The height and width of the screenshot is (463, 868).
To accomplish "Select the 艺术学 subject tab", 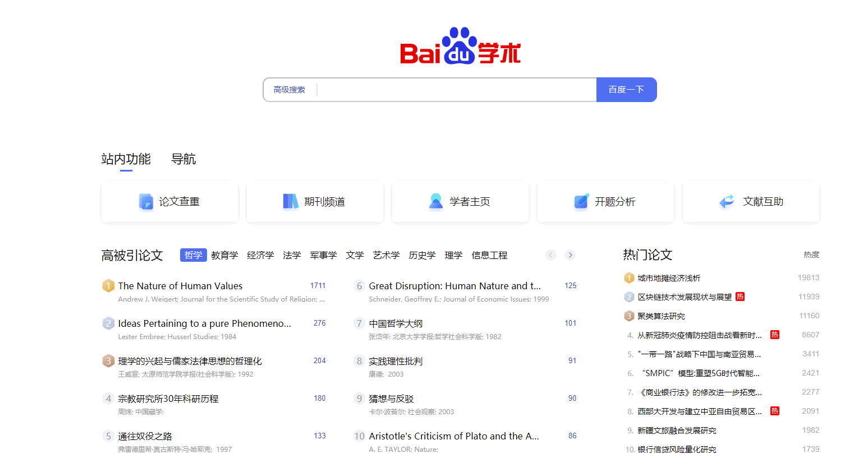I will click(386, 255).
